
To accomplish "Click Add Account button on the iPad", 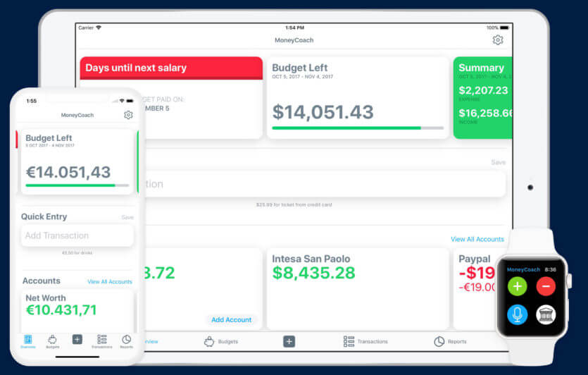I will (x=232, y=319).
